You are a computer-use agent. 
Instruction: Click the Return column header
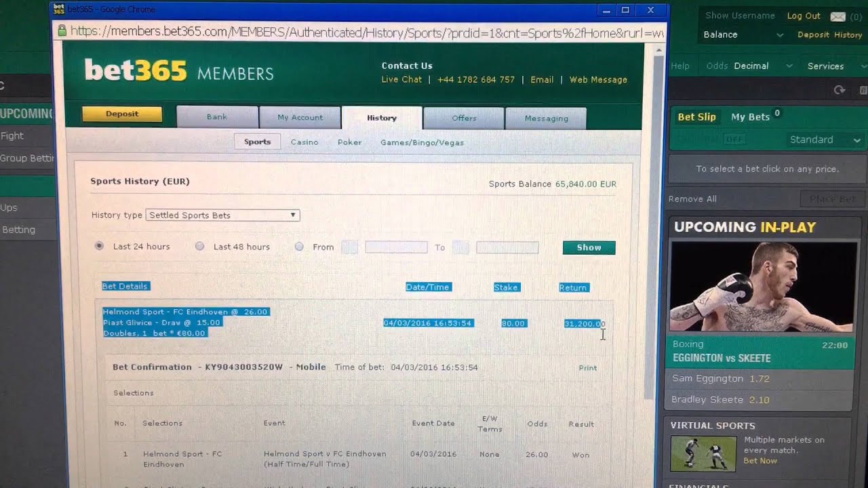[x=573, y=287]
